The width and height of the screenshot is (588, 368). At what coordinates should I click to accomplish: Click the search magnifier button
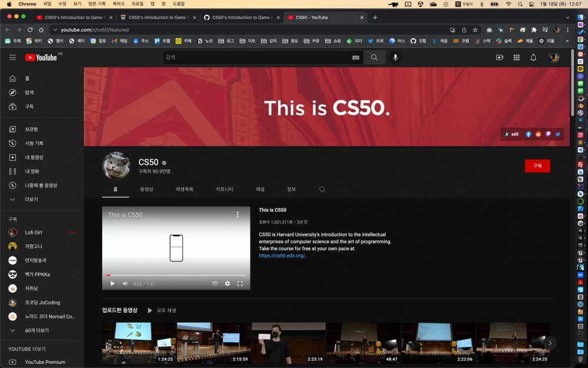(374, 58)
